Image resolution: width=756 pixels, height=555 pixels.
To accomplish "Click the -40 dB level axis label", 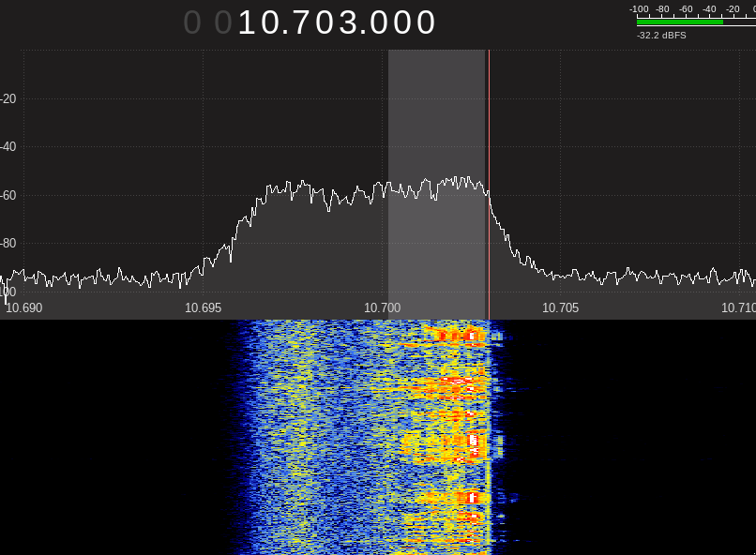I will (8, 147).
